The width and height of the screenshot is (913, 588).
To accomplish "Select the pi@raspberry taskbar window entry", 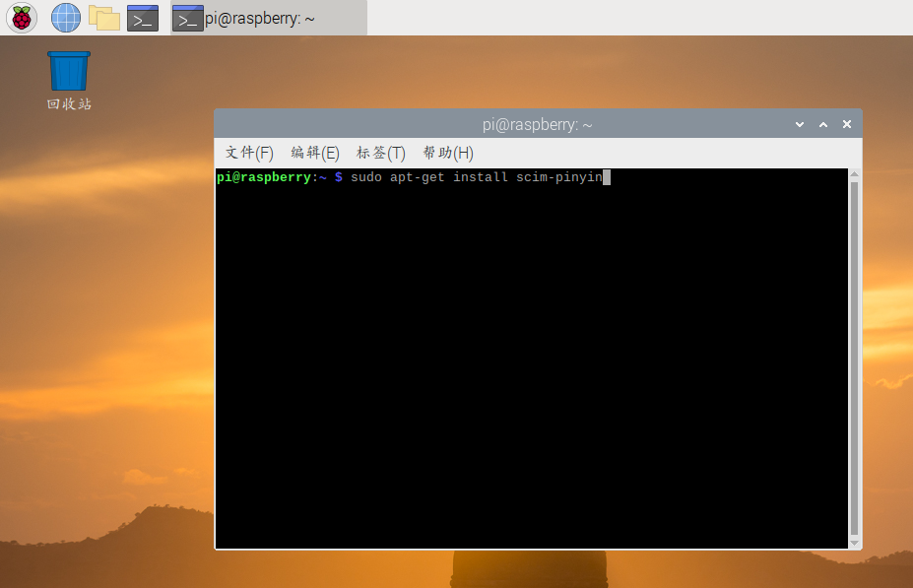I will 269,18.
